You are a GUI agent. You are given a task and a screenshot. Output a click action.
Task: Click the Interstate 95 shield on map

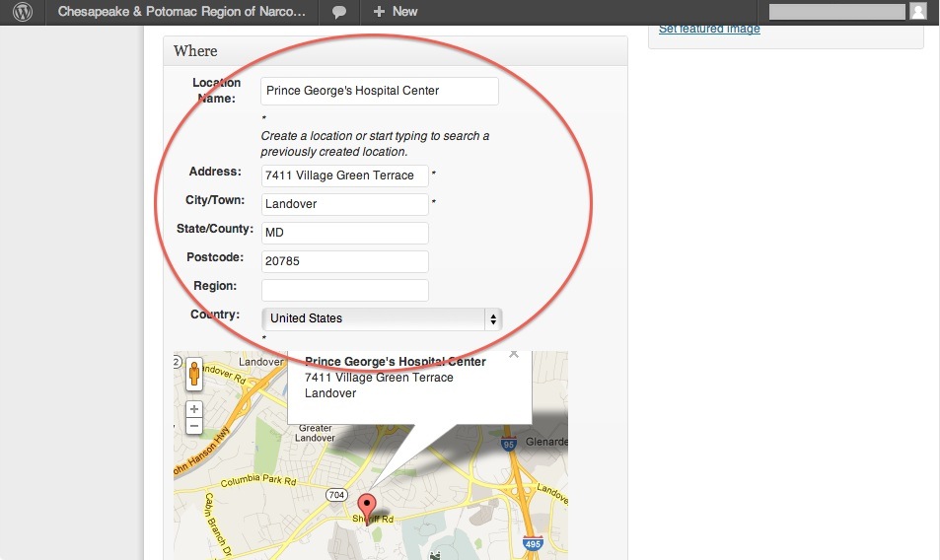(x=508, y=444)
